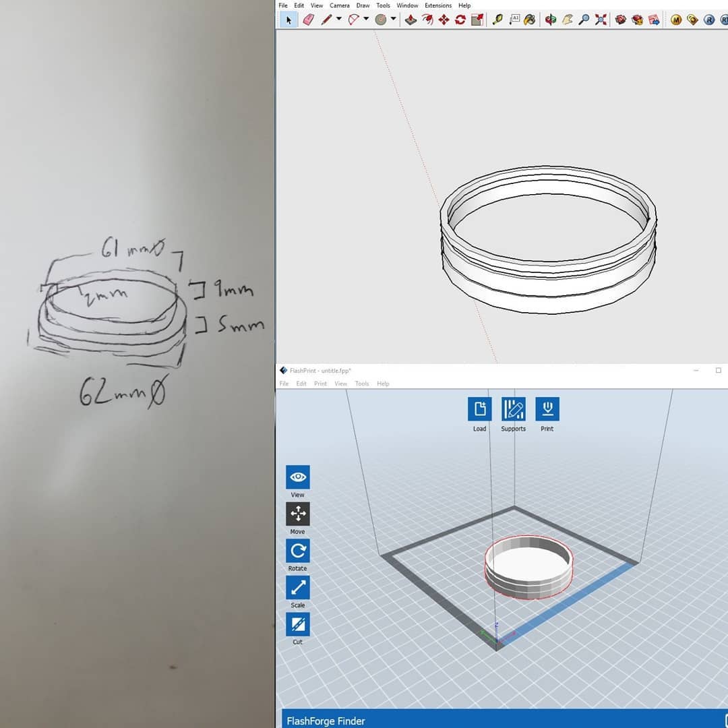728x728 pixels.
Task: Open the shape tool dropdown arrow
Action: tap(393, 20)
